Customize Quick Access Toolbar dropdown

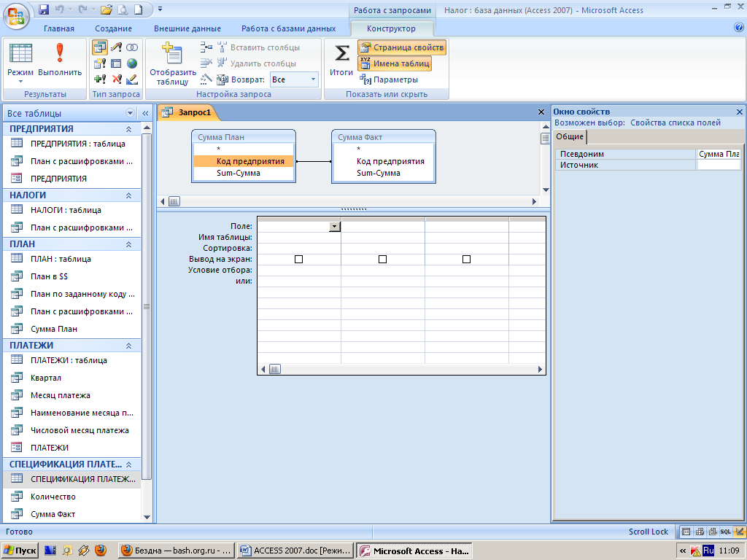tap(160, 9)
